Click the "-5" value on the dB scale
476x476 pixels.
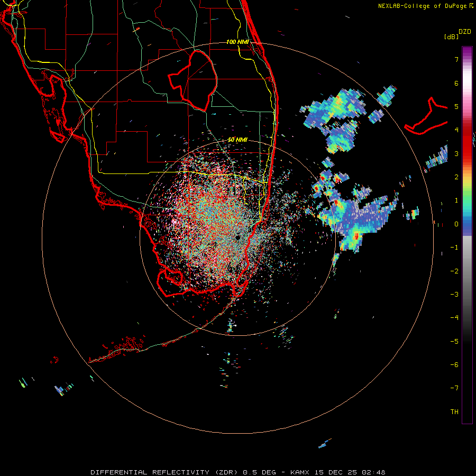click(454, 342)
